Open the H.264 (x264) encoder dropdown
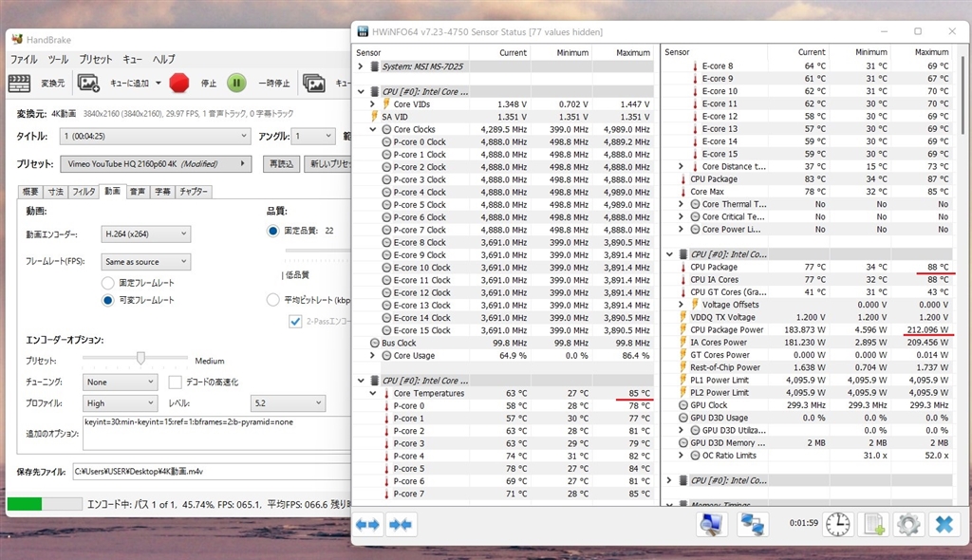The height and width of the screenshot is (560, 972). [145, 233]
